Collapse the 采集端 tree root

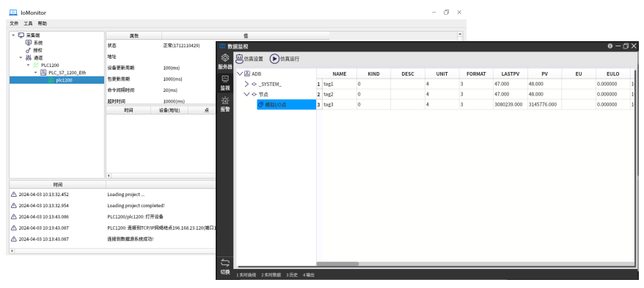click(13, 35)
